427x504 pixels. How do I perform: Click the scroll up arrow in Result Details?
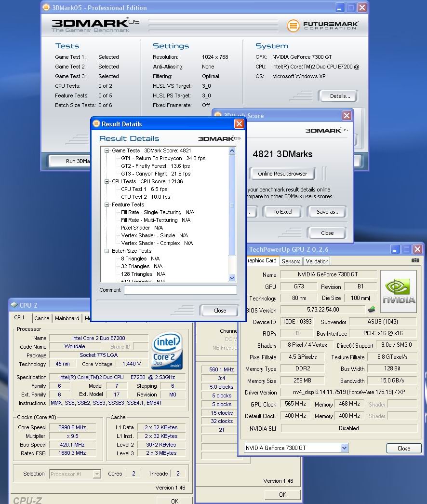pos(232,150)
